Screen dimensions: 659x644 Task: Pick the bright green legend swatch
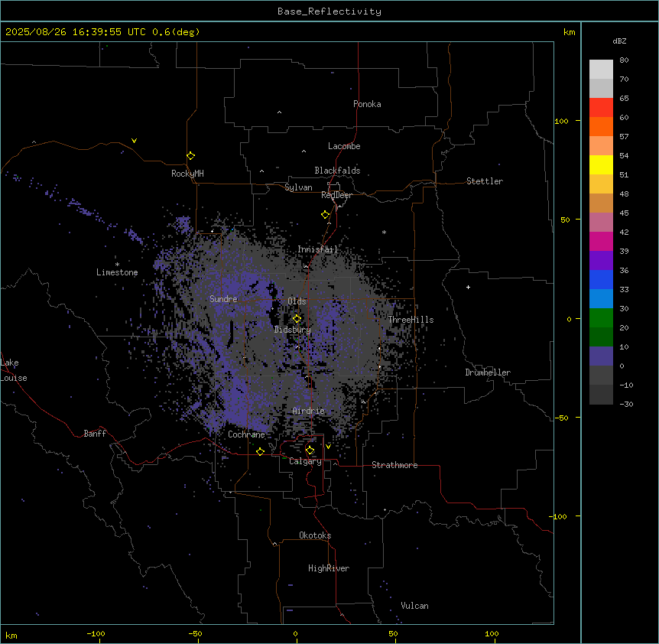[x=601, y=318]
